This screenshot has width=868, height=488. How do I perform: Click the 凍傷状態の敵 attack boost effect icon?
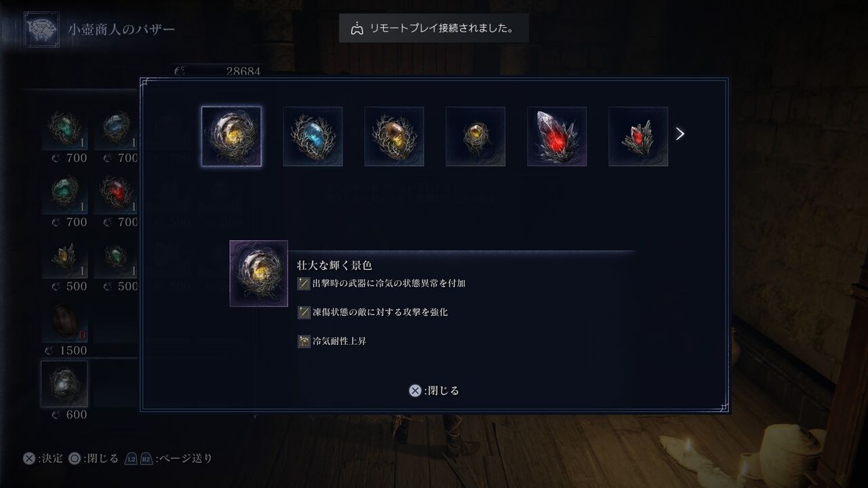click(x=304, y=312)
